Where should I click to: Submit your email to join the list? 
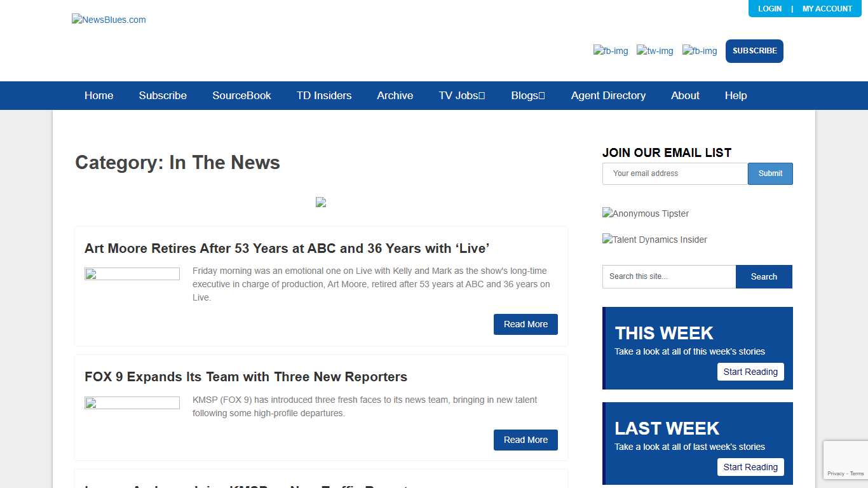coord(770,173)
